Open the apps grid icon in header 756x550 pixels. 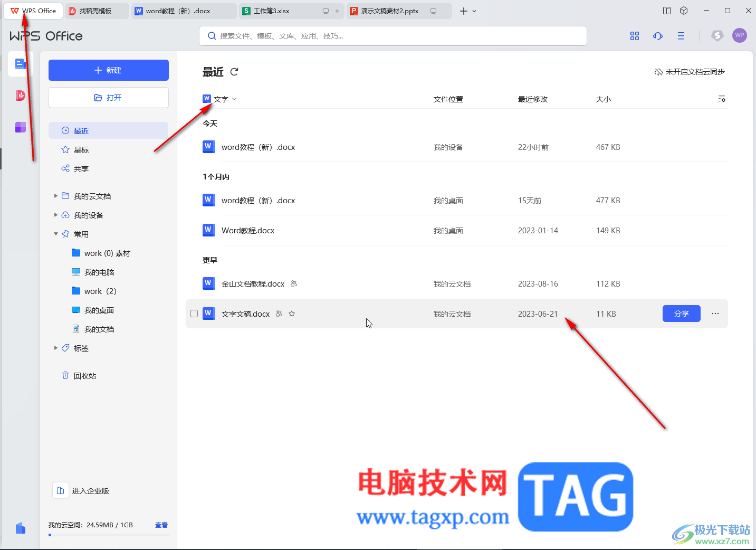tap(635, 36)
